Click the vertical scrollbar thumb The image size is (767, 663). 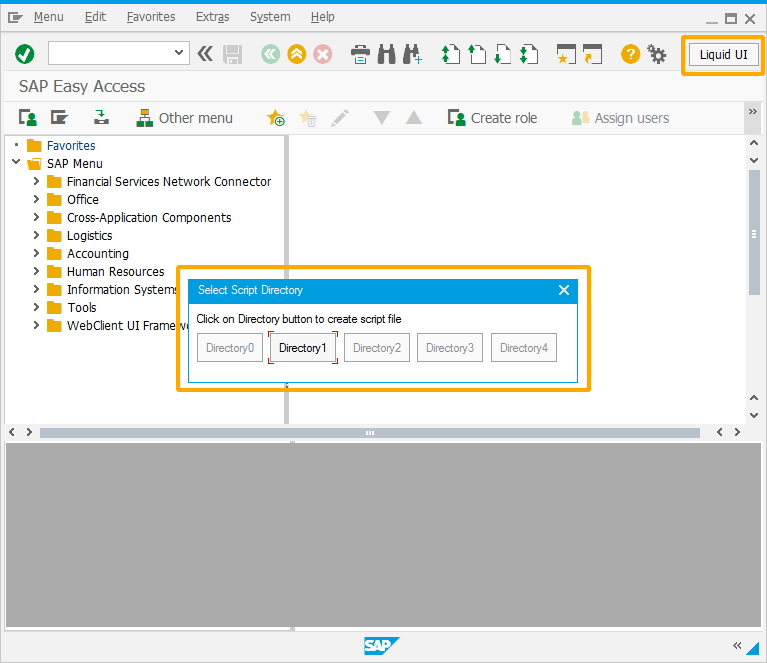click(754, 232)
